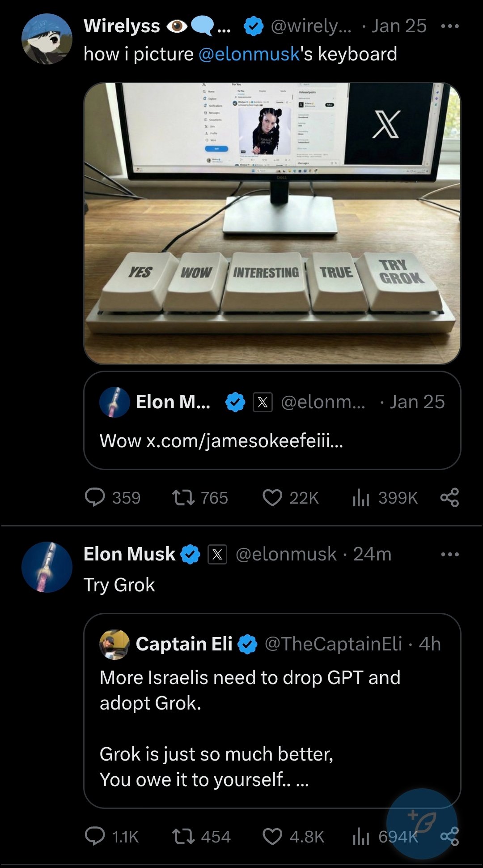483x868 pixels.
Task: Open more options for Wirelyss post
Action: pyautogui.click(x=449, y=26)
